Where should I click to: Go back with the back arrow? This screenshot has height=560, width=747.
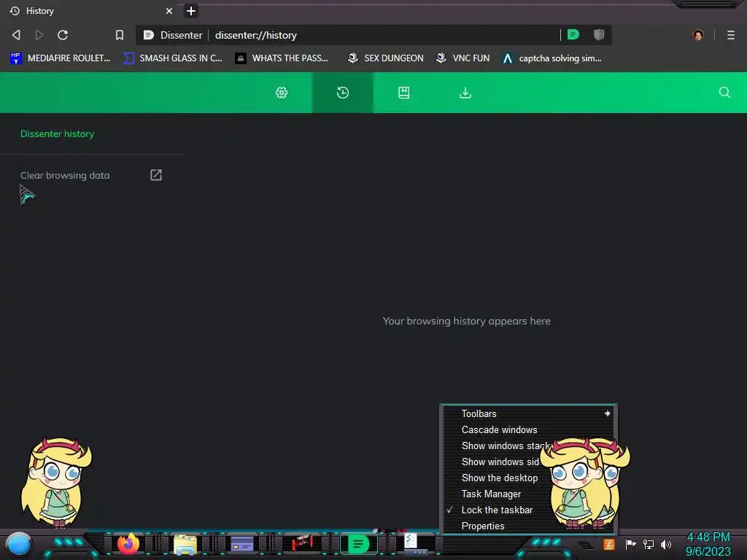16,35
